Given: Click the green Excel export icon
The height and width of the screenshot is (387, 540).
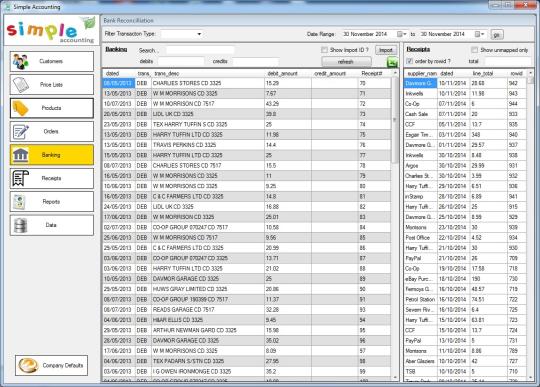Looking at the screenshot, I should point(392,62).
